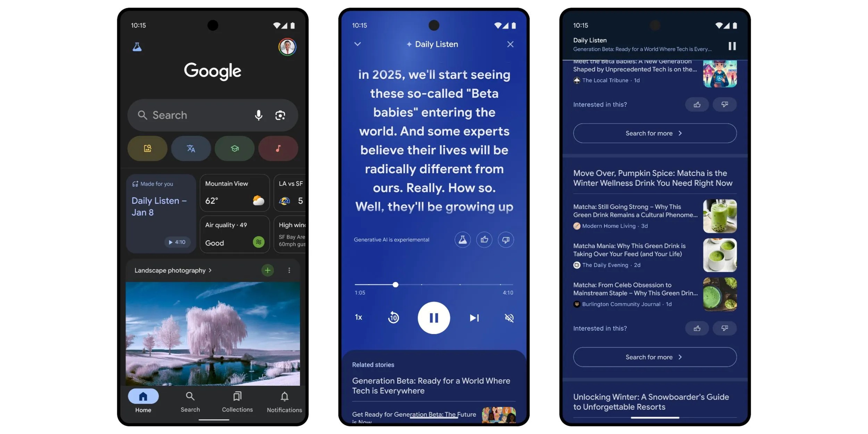
Task: Click Search for more Beta Babies
Action: click(655, 133)
